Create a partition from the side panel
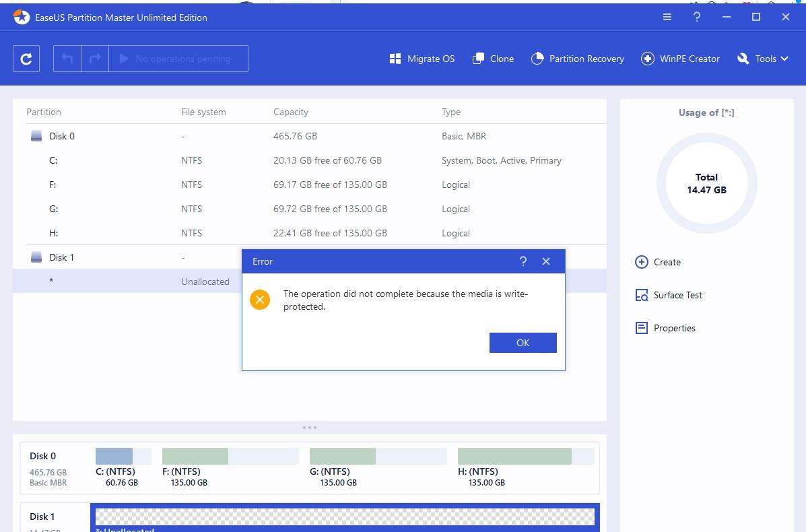This screenshot has width=806, height=532. (x=658, y=262)
